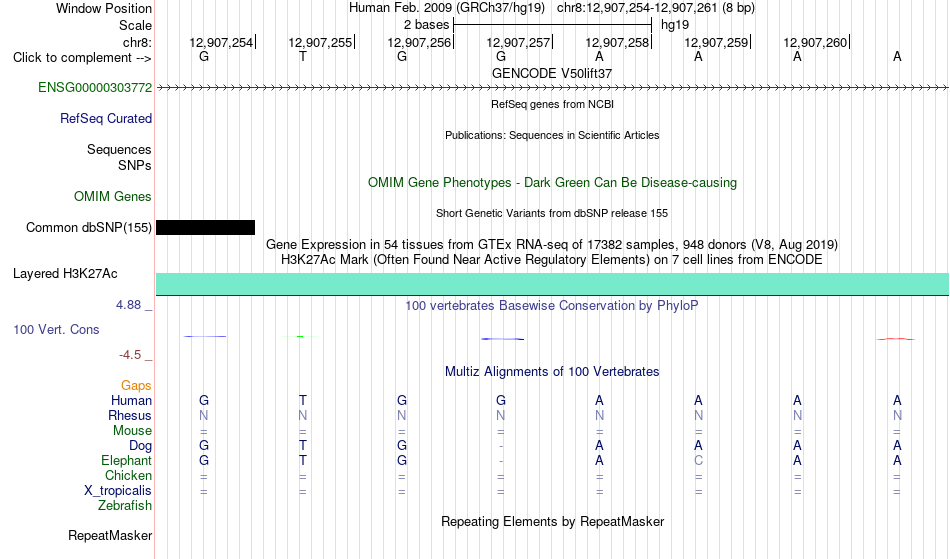Image resolution: width=950 pixels, height=559 pixels.
Task: Open the 100 Vert. Cons track label
Action: tap(56, 330)
